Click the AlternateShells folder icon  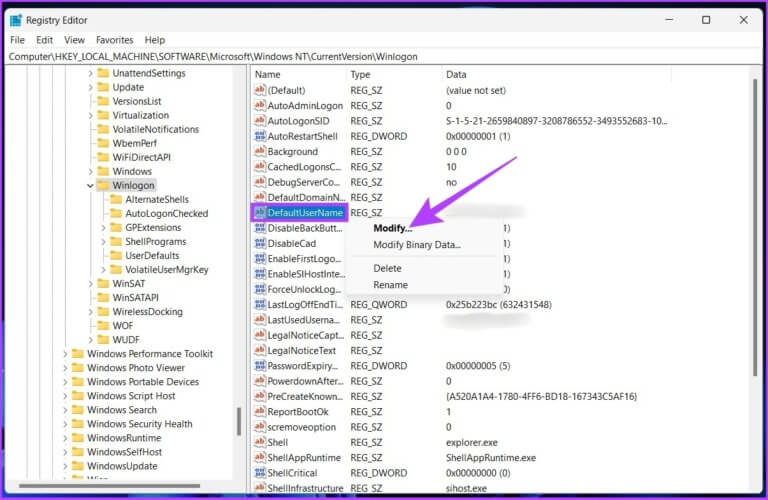116,199
